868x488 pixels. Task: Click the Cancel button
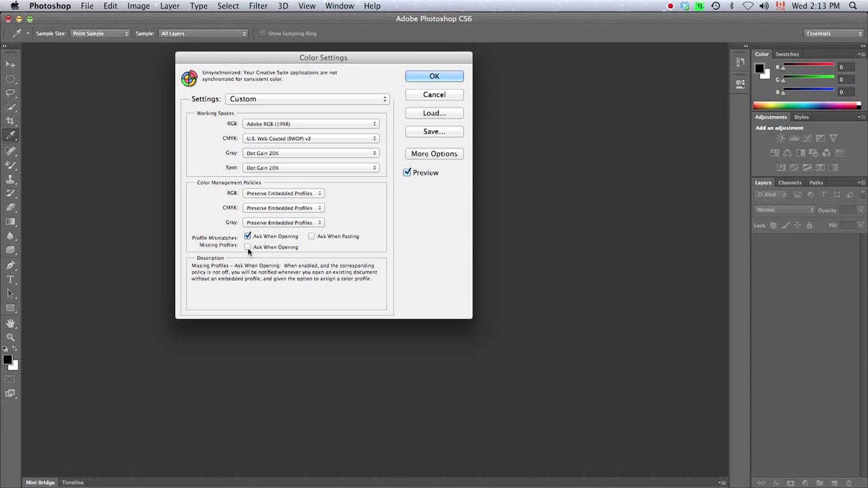pyautogui.click(x=435, y=95)
